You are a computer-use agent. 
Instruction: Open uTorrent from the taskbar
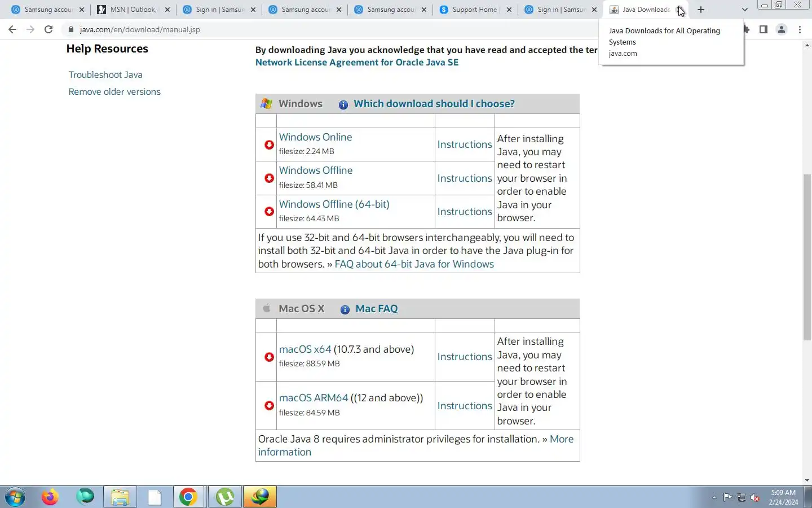point(225,497)
